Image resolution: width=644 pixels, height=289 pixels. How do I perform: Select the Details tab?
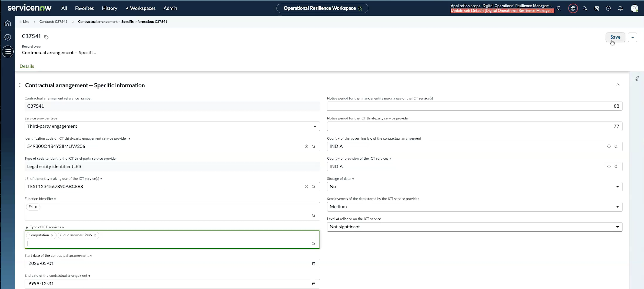pyautogui.click(x=27, y=66)
